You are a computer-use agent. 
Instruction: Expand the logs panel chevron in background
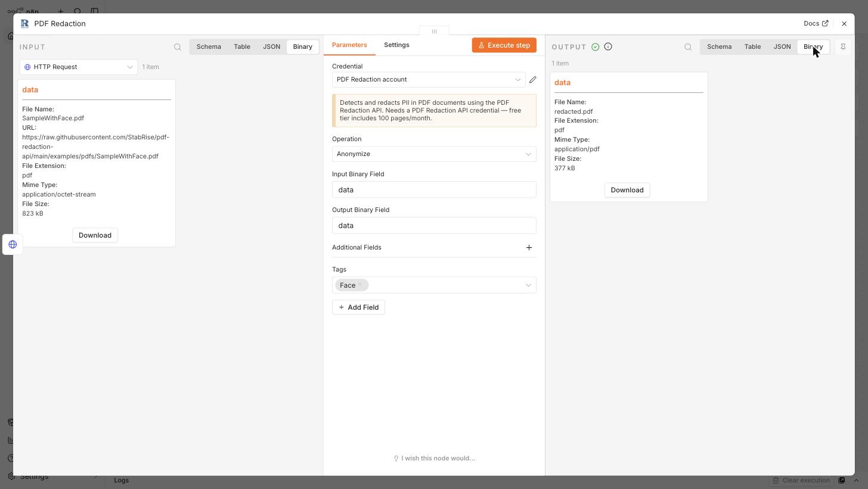point(856,480)
